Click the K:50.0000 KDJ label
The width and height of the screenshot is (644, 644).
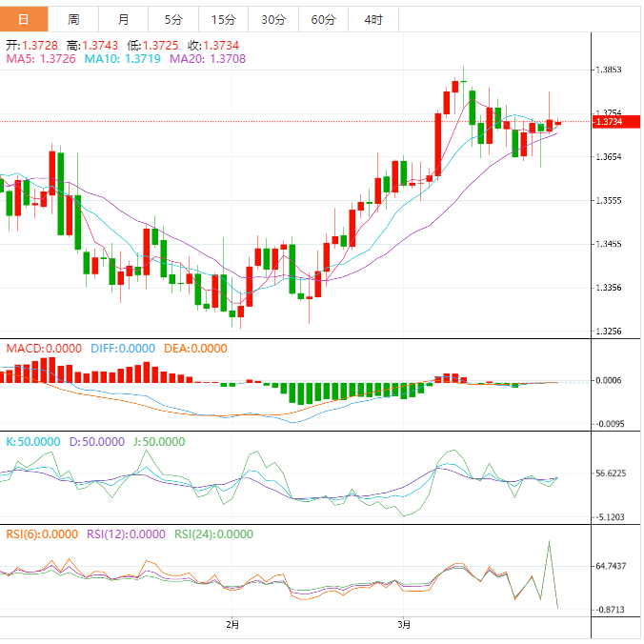33,442
